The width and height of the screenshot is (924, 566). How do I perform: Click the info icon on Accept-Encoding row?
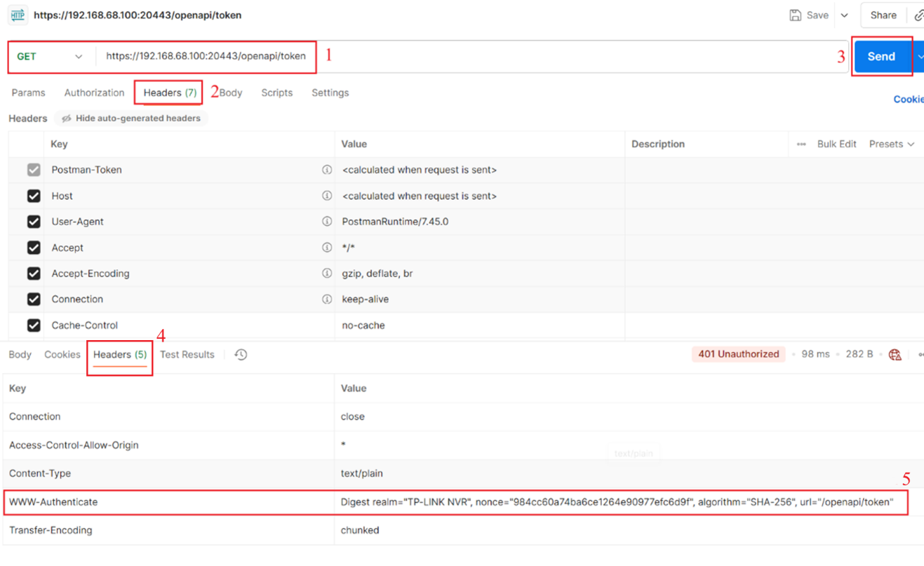tap(326, 274)
